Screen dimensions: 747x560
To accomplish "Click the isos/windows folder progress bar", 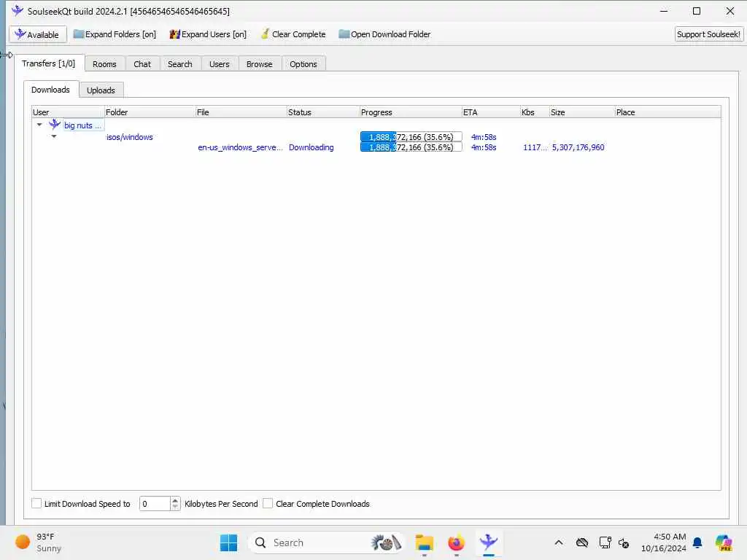I will pyautogui.click(x=411, y=136).
